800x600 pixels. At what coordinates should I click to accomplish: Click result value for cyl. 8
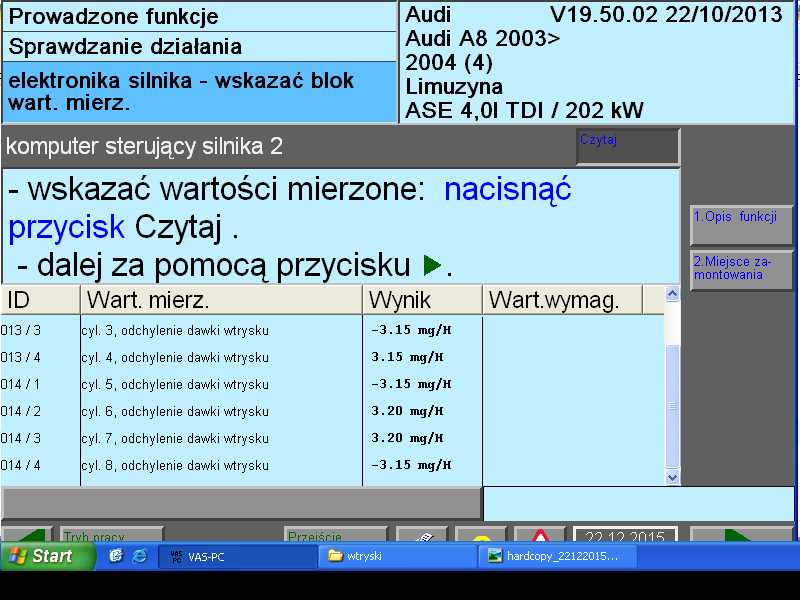point(411,465)
